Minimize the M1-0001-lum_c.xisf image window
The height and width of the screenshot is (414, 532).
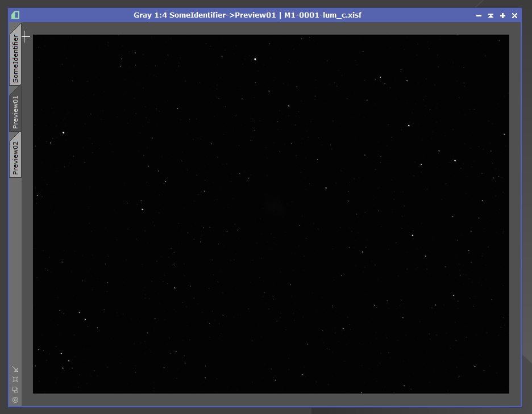click(479, 15)
